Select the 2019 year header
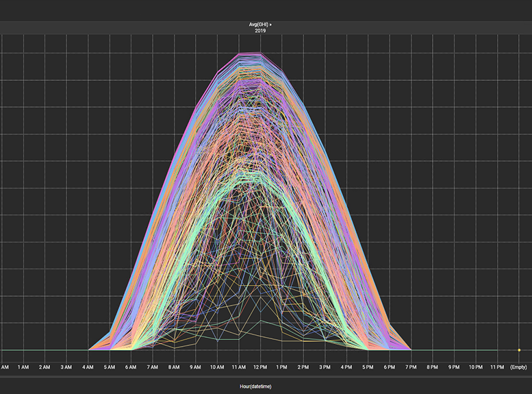The height and width of the screenshot is (394, 532). [260, 31]
